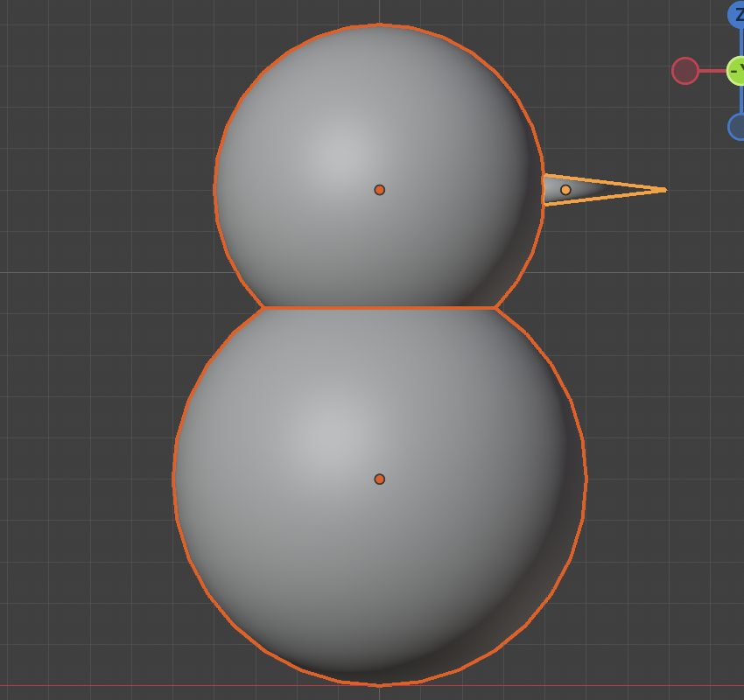This screenshot has height=700, width=744.
Task: Click the cone's yellow origin dot
Action: coord(565,190)
